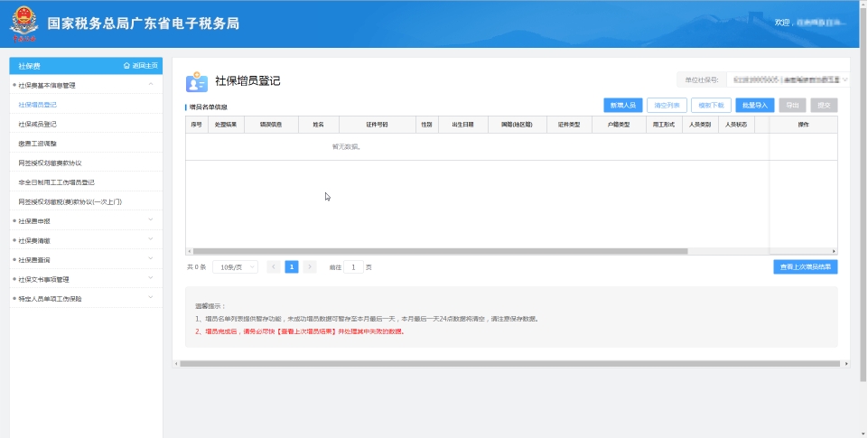868x438 pixels.
Task: Click the 批量导入 button
Action: pyautogui.click(x=754, y=105)
